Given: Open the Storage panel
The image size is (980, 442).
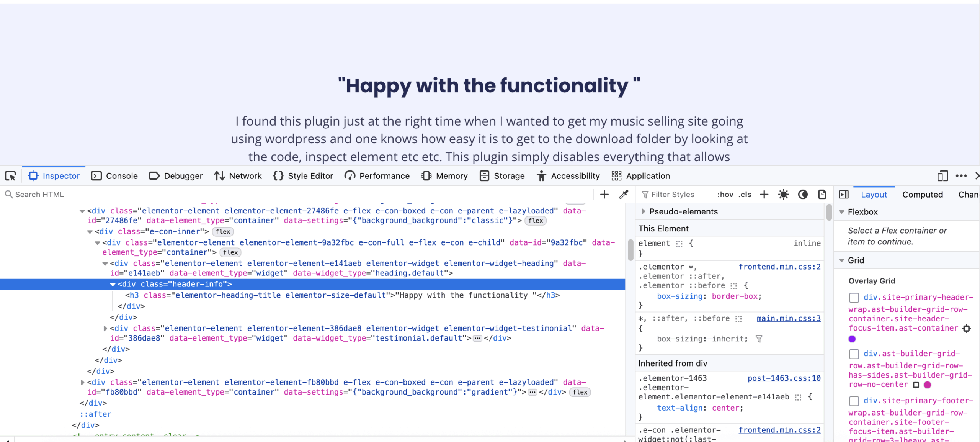Looking at the screenshot, I should (x=502, y=176).
